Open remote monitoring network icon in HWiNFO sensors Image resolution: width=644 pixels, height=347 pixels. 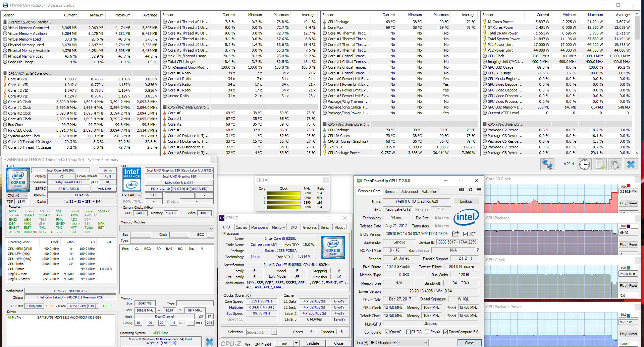point(547,164)
